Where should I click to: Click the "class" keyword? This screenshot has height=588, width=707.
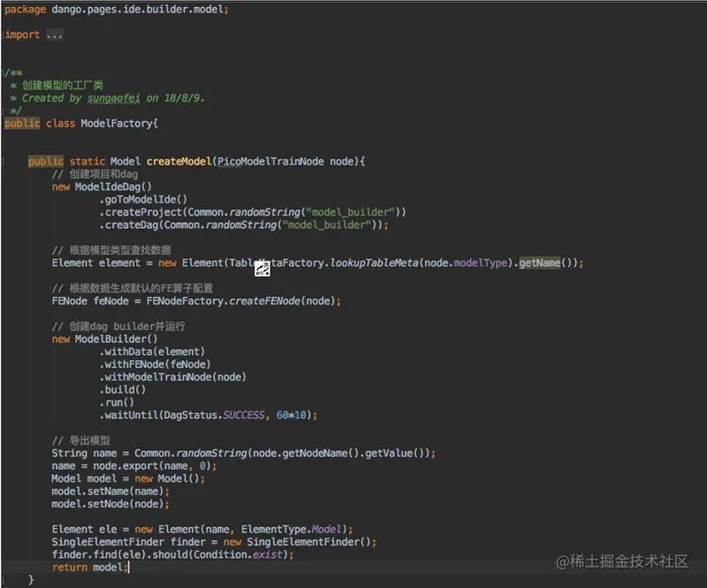coord(60,123)
